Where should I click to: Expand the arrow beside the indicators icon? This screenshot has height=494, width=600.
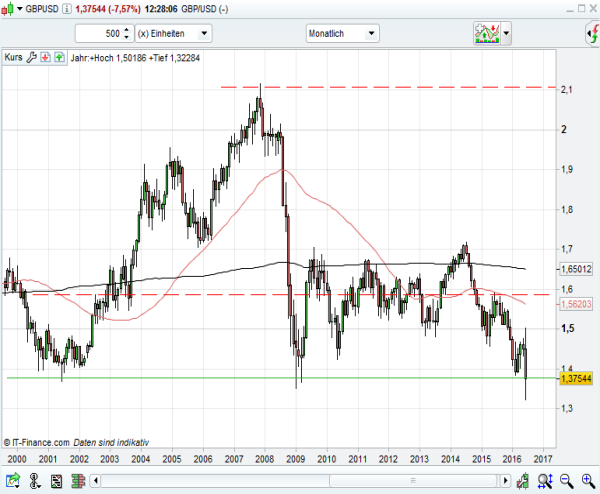506,33
